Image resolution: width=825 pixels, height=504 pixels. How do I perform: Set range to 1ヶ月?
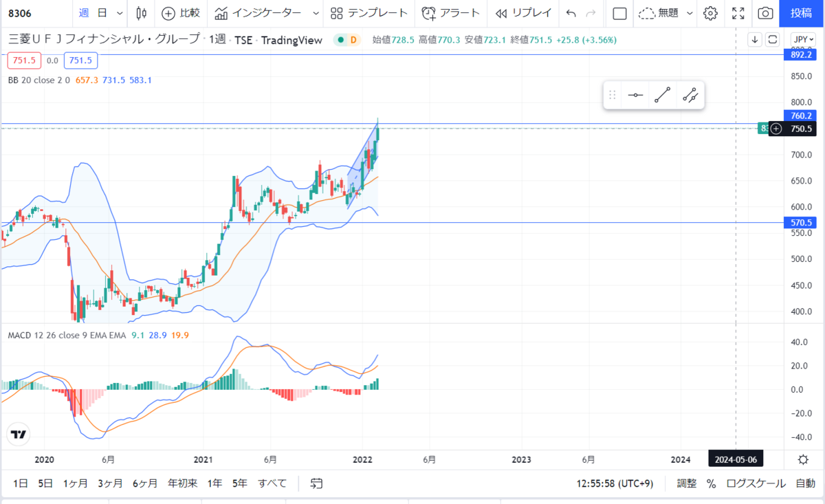[x=75, y=483]
